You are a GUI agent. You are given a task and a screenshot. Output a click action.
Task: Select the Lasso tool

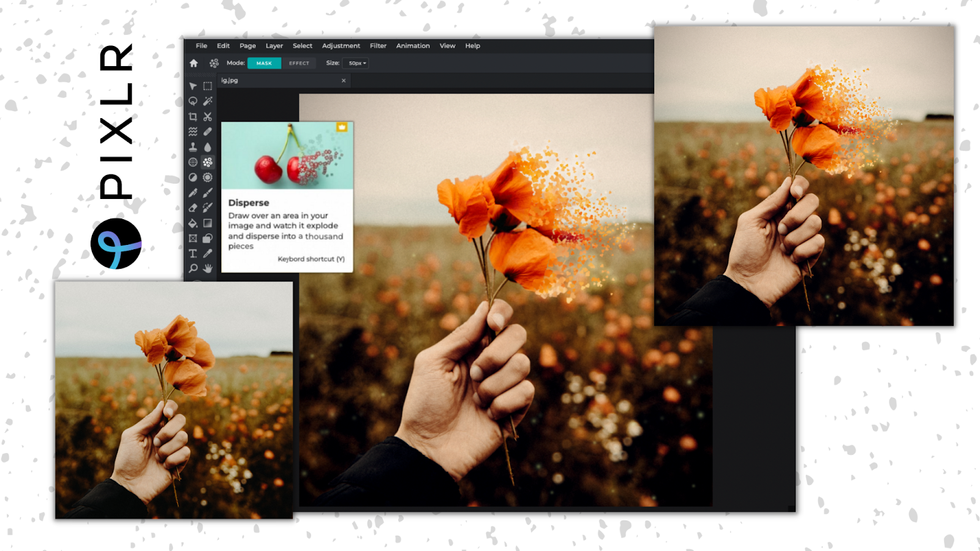click(x=193, y=101)
